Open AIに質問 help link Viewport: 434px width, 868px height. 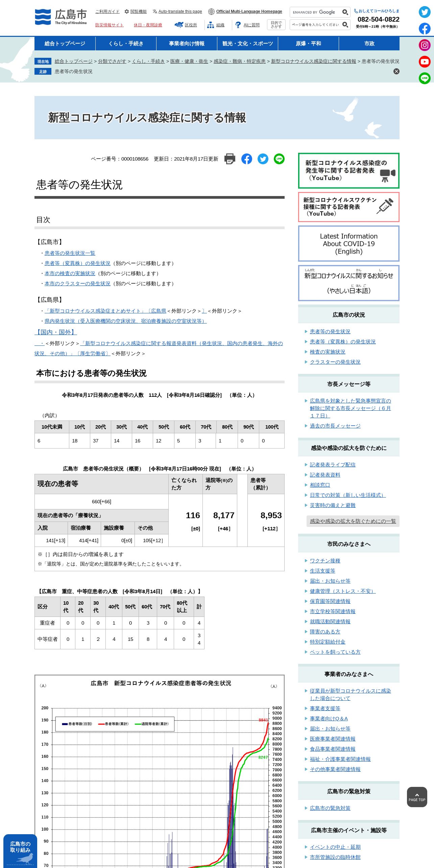247,25
